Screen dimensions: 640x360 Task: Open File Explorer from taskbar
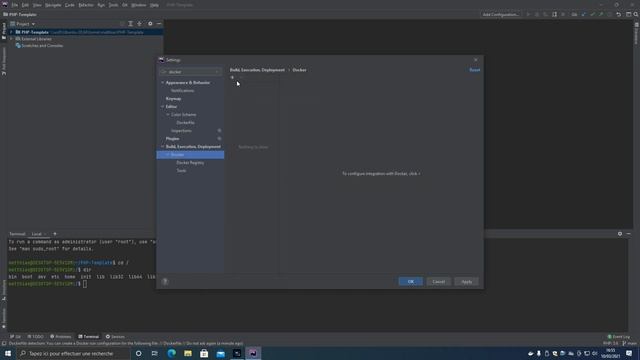[x=188, y=353]
